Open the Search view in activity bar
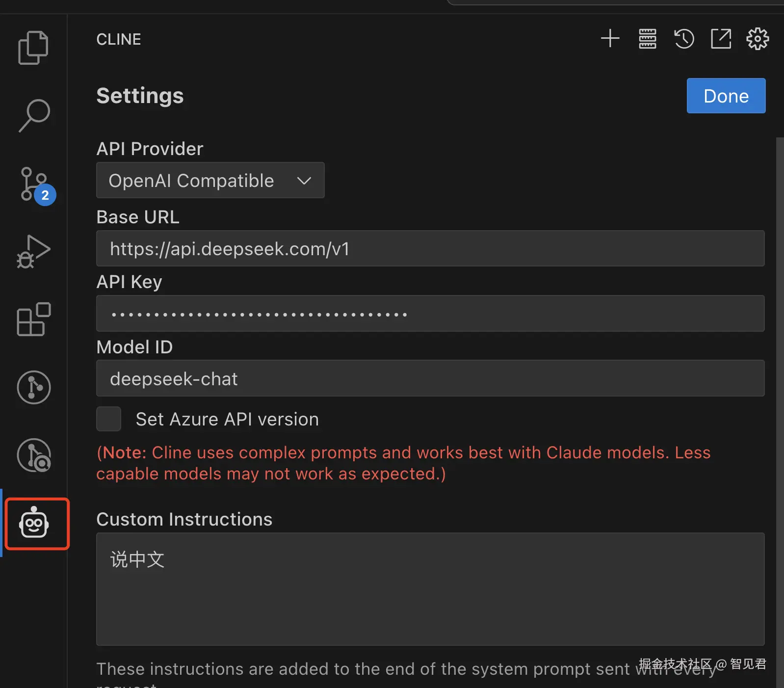The height and width of the screenshot is (688, 784). tap(34, 115)
